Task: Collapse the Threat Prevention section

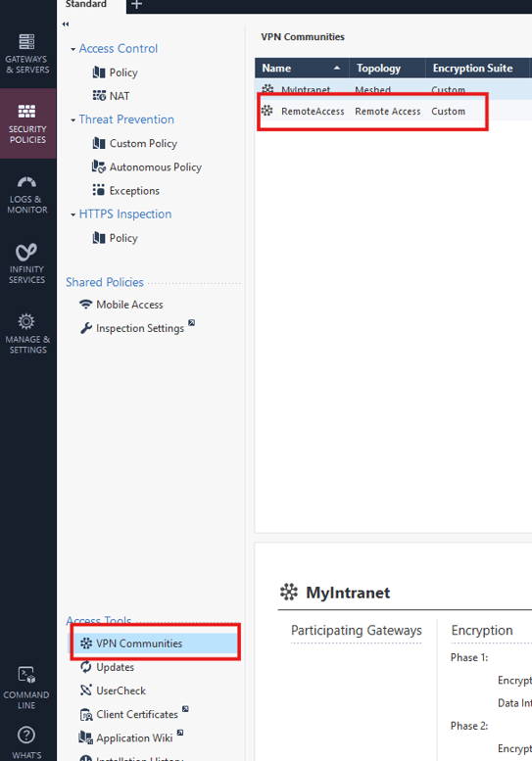Action: (x=73, y=119)
